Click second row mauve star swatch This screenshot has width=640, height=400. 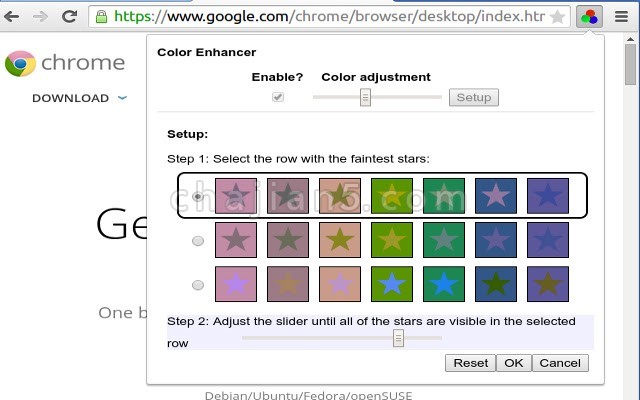tap(288, 240)
